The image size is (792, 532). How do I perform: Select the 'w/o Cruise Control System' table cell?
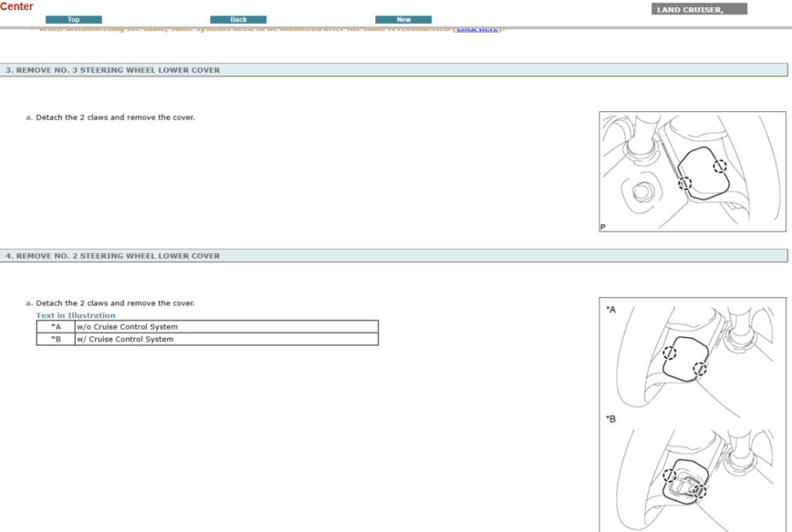pos(226,327)
